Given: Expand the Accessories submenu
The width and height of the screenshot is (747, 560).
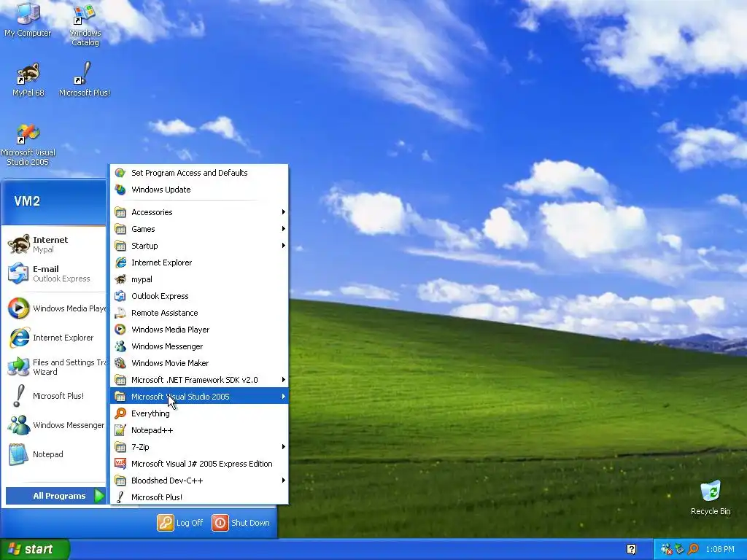Looking at the screenshot, I should 199,212.
